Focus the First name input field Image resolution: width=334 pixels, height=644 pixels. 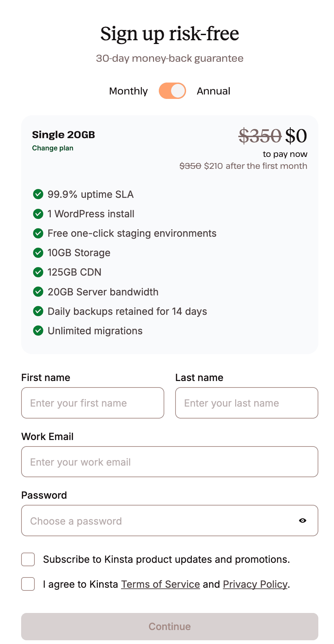point(93,403)
